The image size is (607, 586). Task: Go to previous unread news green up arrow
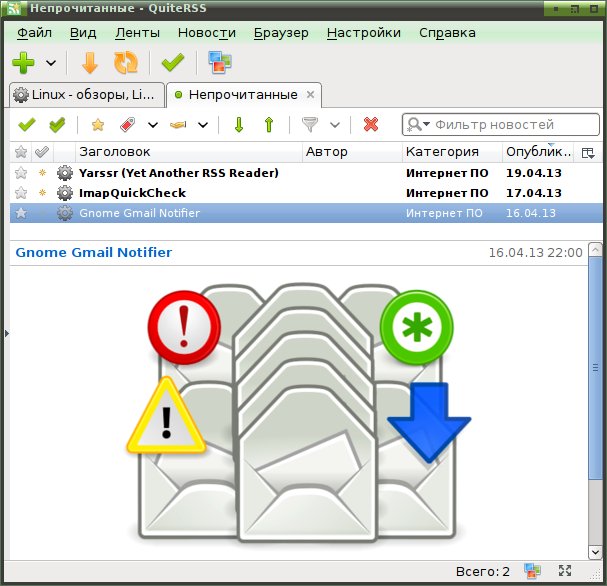(x=269, y=125)
